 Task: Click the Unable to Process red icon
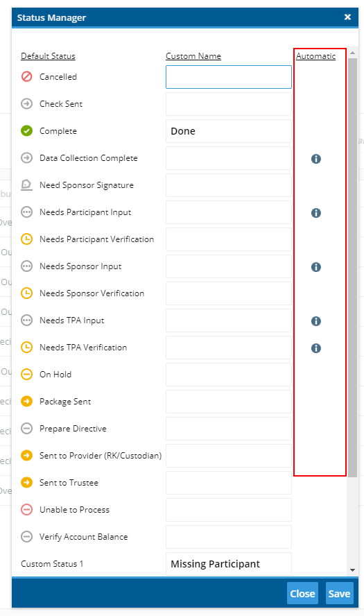pyautogui.click(x=27, y=510)
